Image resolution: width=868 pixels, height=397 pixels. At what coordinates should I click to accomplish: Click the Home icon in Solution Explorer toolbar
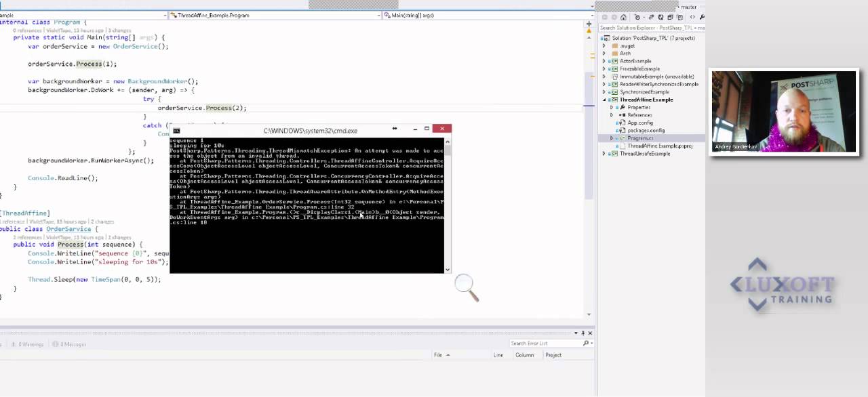pyautogui.click(x=623, y=17)
